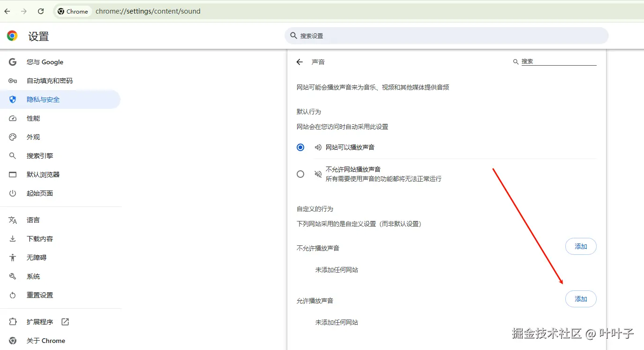Viewport: 644px width, 350px height.
Task: Click the magnifier icon in the 声音 search
Action: [x=516, y=61]
